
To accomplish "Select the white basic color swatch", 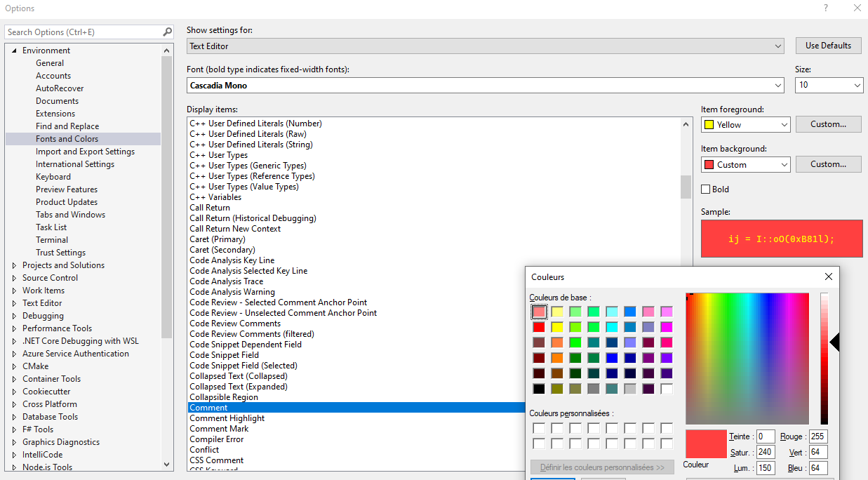I will [x=667, y=389].
